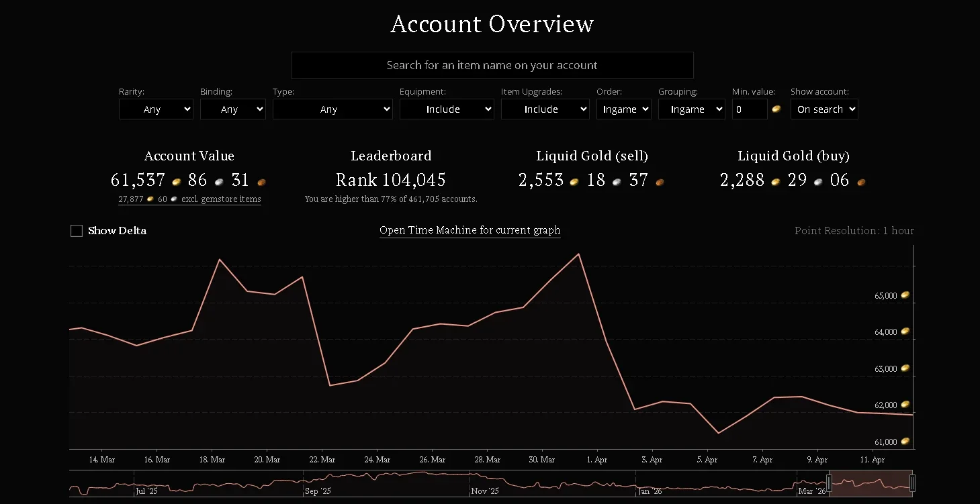Click the Point Resolution: 1 hour text
The height and width of the screenshot is (504, 980).
(854, 231)
